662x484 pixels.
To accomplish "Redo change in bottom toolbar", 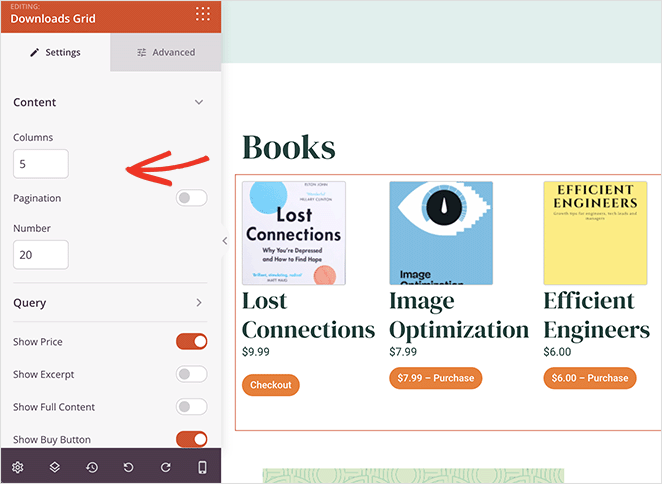I will [x=166, y=467].
